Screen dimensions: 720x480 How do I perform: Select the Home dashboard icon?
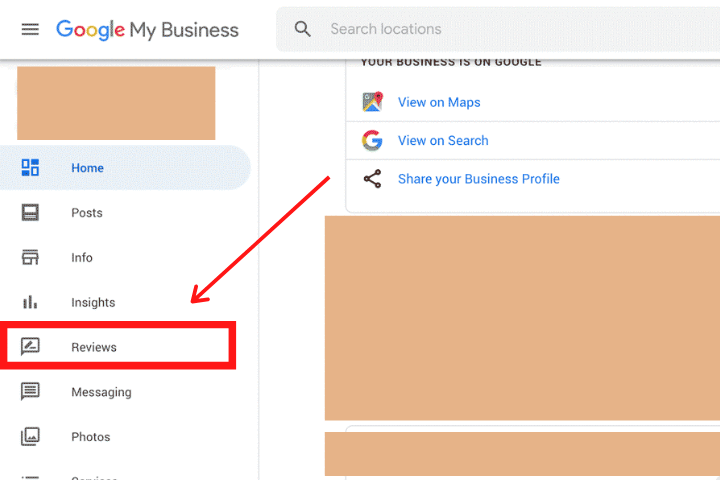[x=30, y=168]
